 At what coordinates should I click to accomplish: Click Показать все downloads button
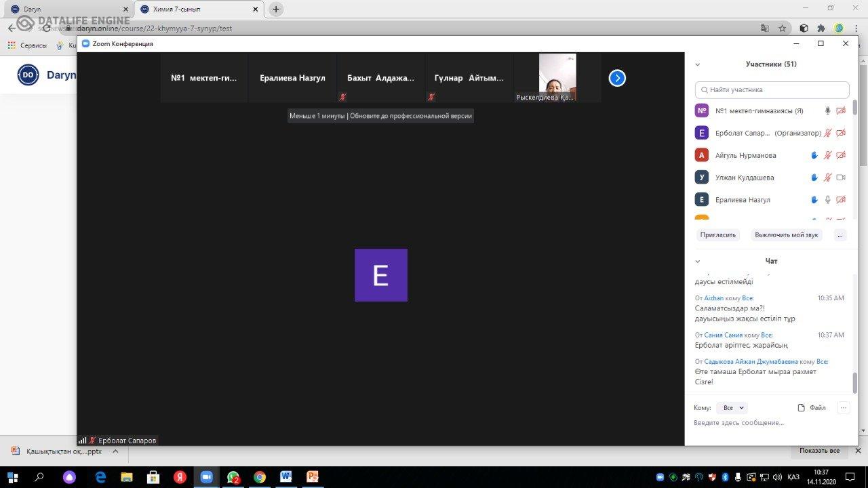[x=819, y=451]
